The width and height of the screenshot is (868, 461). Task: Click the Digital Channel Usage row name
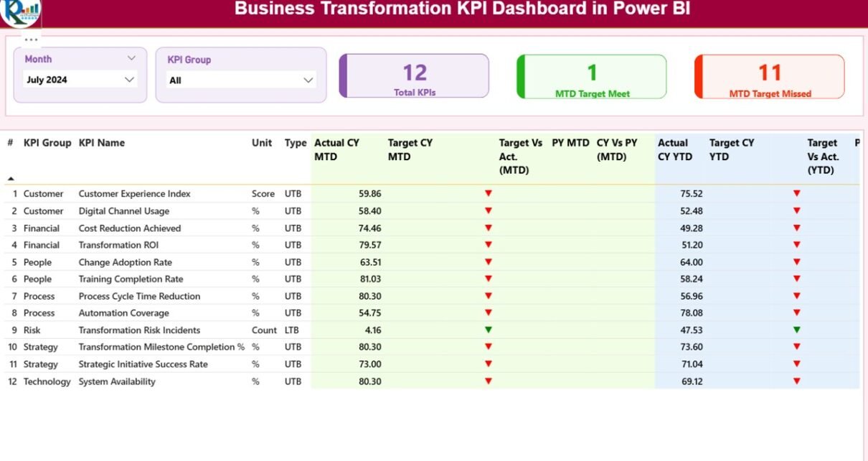124,211
